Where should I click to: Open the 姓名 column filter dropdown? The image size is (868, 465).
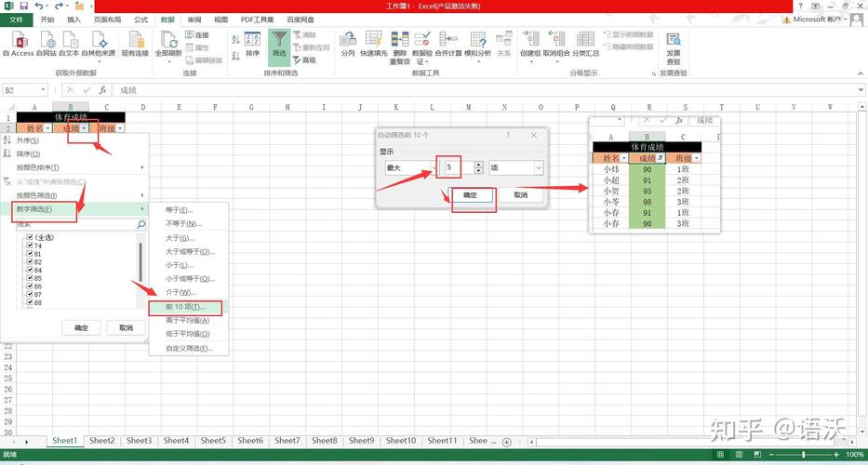point(47,128)
